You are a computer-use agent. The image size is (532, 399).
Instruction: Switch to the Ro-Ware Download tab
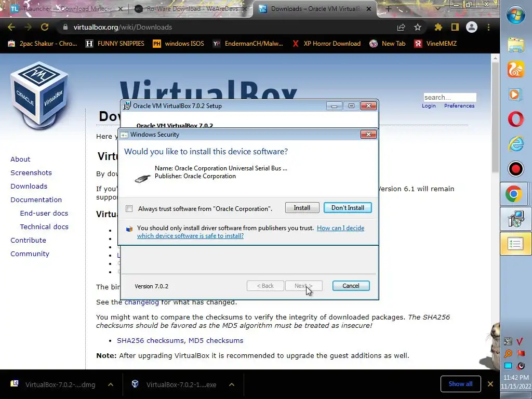tap(190, 9)
